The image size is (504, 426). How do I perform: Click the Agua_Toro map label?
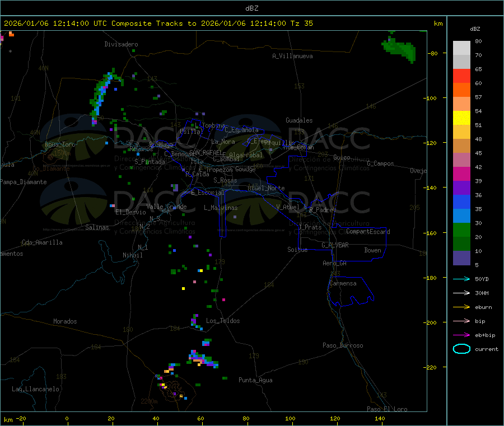[x=60, y=144]
